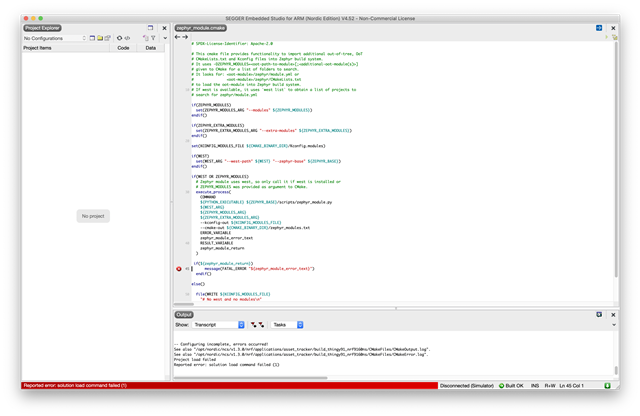Image resolution: width=640 pixels, height=416 pixels.
Task: Open the Tasks dropdown in Output
Action: click(x=287, y=325)
